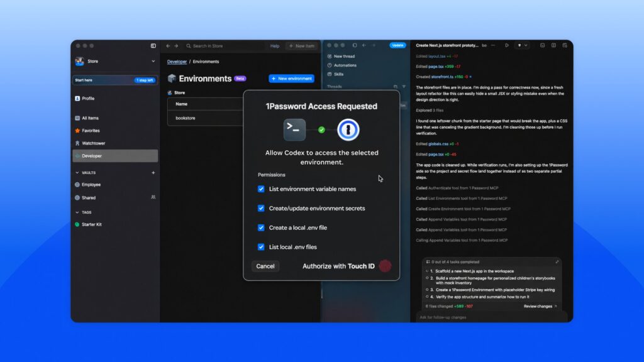Uncheck List local .env files
644x362 pixels.
tap(261, 246)
